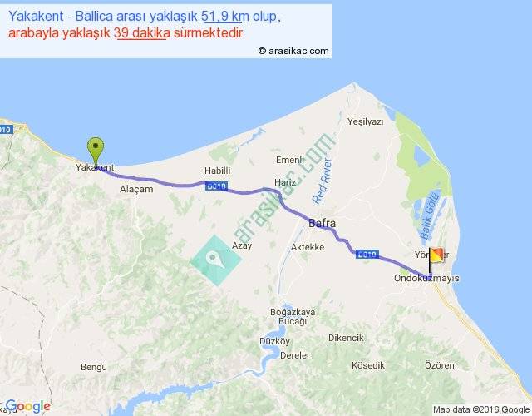
Task: Select the Yeşilyazı place label
Action: (x=366, y=122)
